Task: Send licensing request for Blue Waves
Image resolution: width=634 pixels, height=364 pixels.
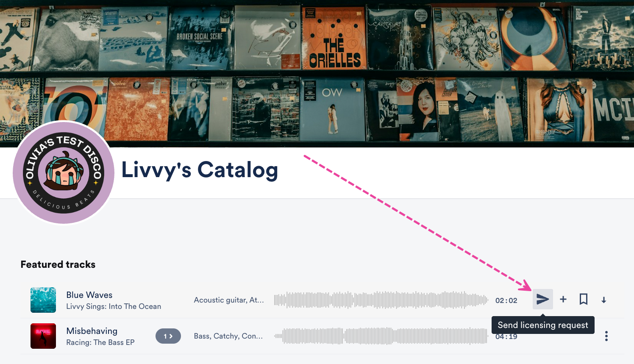Action: click(543, 300)
